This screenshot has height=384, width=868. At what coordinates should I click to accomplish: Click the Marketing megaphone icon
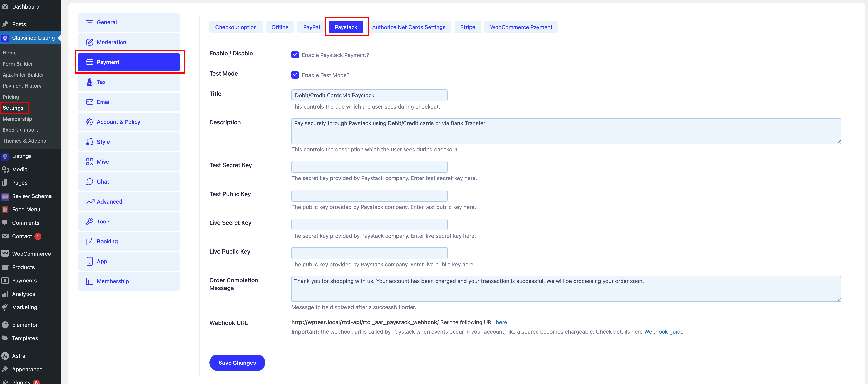coord(5,307)
